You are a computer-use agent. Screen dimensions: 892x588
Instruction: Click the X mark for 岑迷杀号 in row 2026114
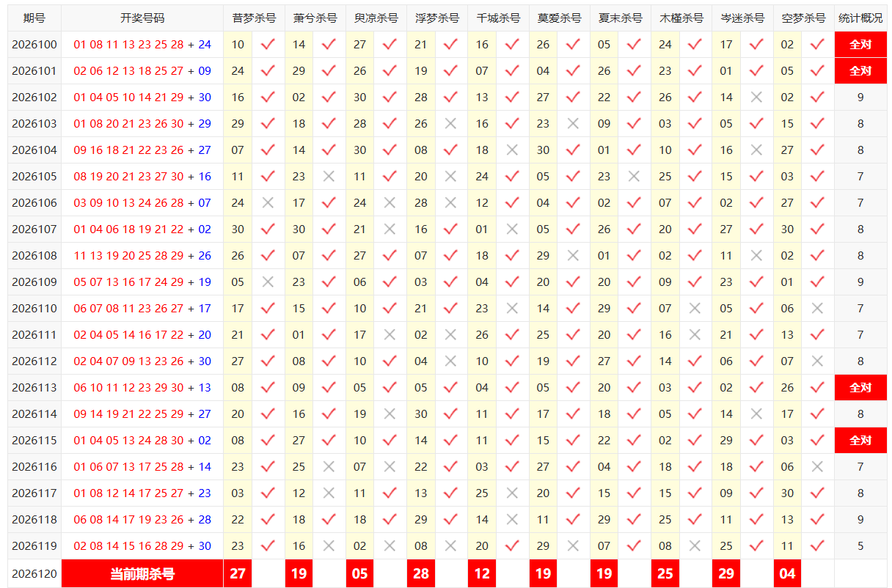tap(756, 414)
